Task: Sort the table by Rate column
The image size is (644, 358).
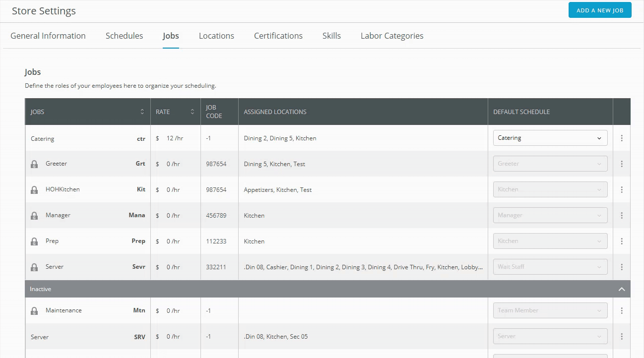Action: point(193,112)
